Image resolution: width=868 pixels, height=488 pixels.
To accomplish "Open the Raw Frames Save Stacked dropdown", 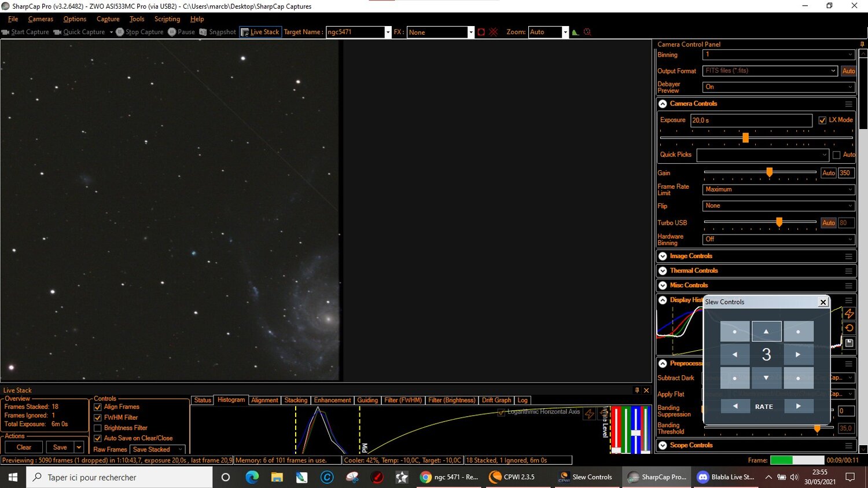I will coord(157,450).
